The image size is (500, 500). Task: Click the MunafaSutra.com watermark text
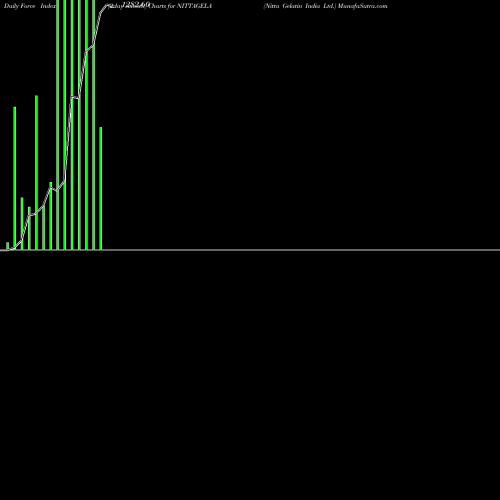pyautogui.click(x=363, y=6)
